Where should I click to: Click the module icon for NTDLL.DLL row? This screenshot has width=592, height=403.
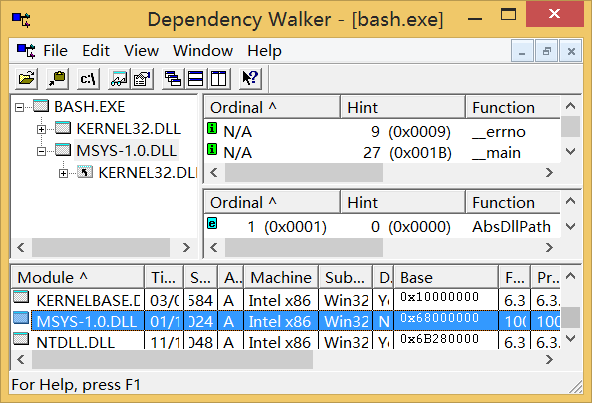[21, 339]
